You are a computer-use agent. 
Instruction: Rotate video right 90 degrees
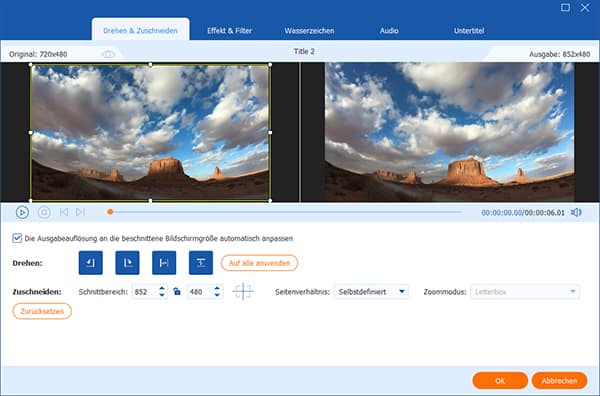pos(127,263)
